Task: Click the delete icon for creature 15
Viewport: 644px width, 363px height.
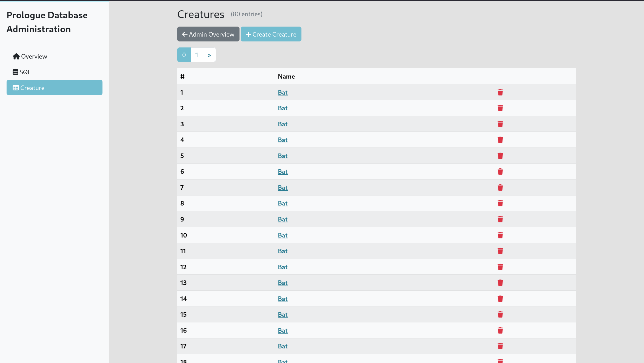Action: tap(500, 314)
